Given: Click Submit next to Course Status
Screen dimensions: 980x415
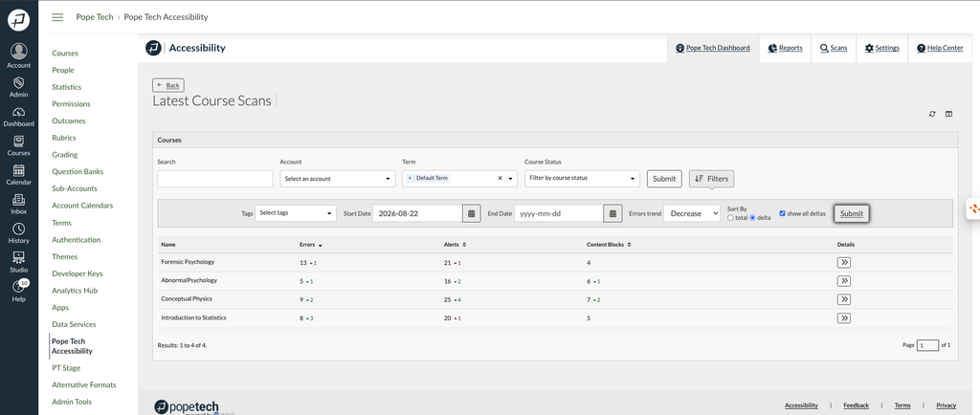Looking at the screenshot, I should tap(664, 179).
